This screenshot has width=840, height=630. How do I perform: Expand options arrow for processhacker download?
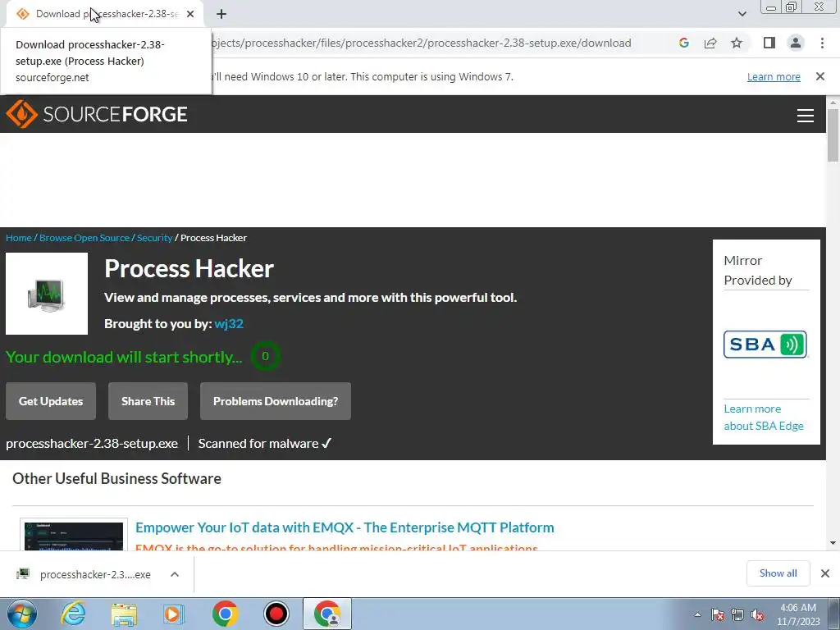click(x=175, y=574)
